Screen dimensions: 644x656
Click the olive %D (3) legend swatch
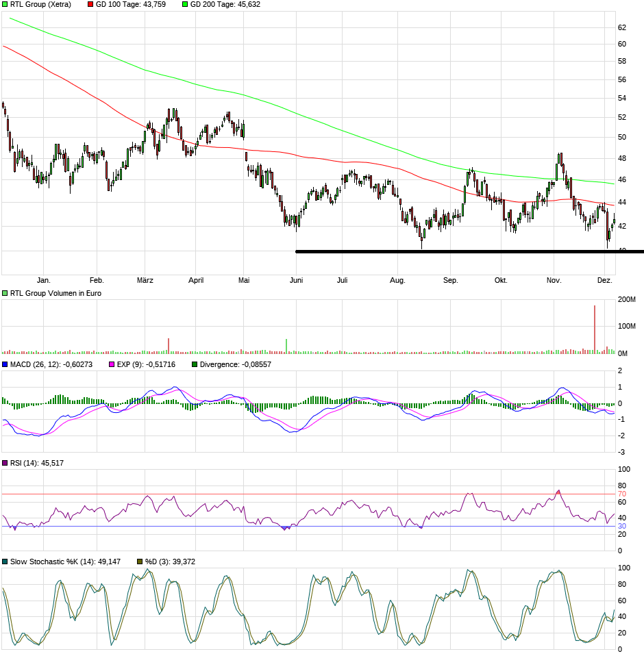point(140,562)
